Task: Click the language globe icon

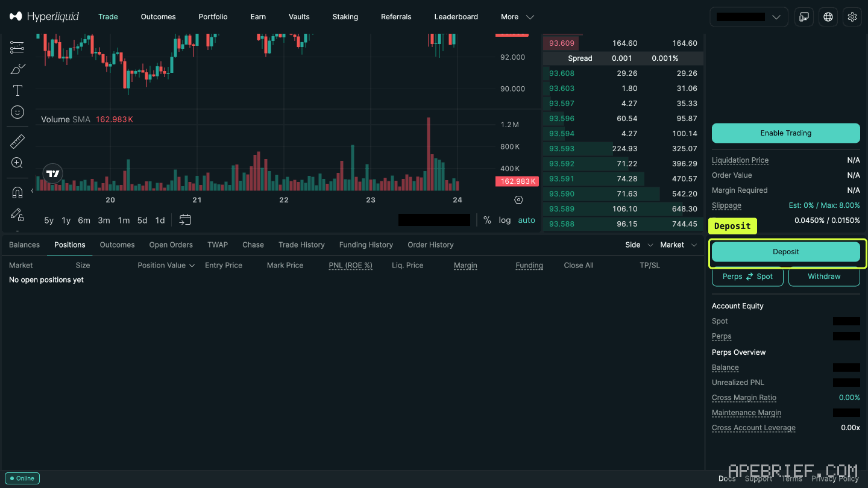Action: pyautogui.click(x=828, y=17)
